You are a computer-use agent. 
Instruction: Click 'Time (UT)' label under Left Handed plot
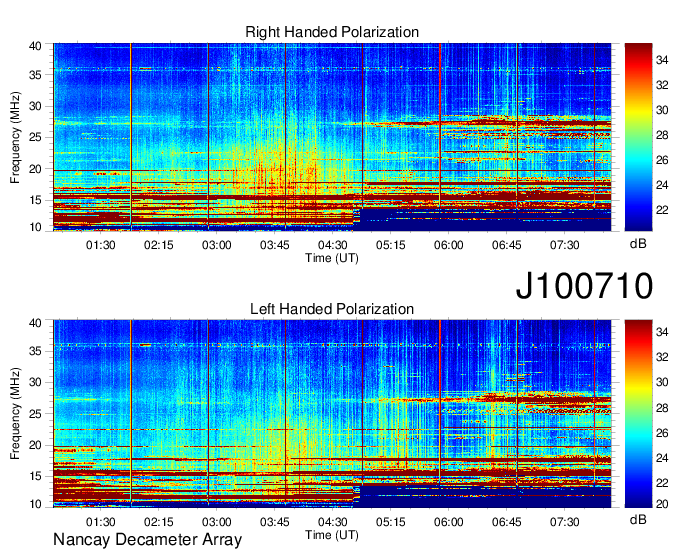coord(332,535)
